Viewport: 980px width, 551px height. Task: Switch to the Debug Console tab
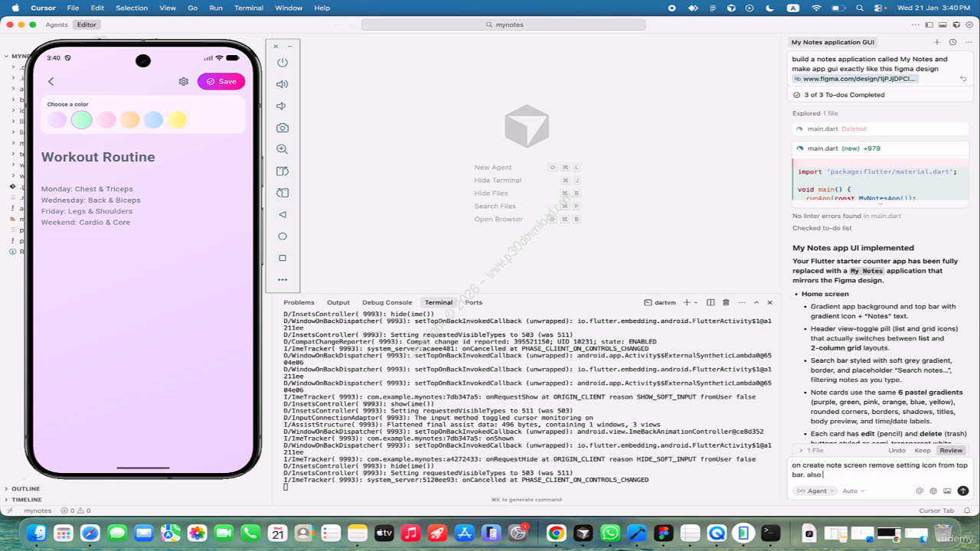pos(387,302)
